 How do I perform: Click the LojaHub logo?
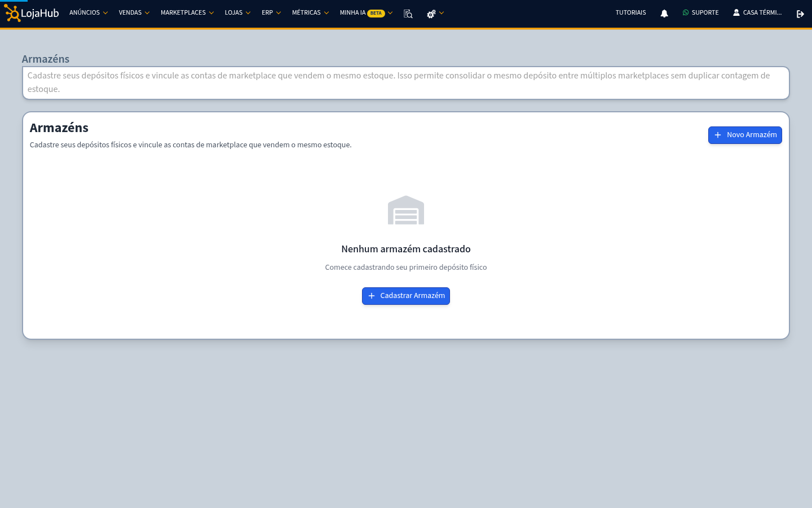[x=32, y=13]
